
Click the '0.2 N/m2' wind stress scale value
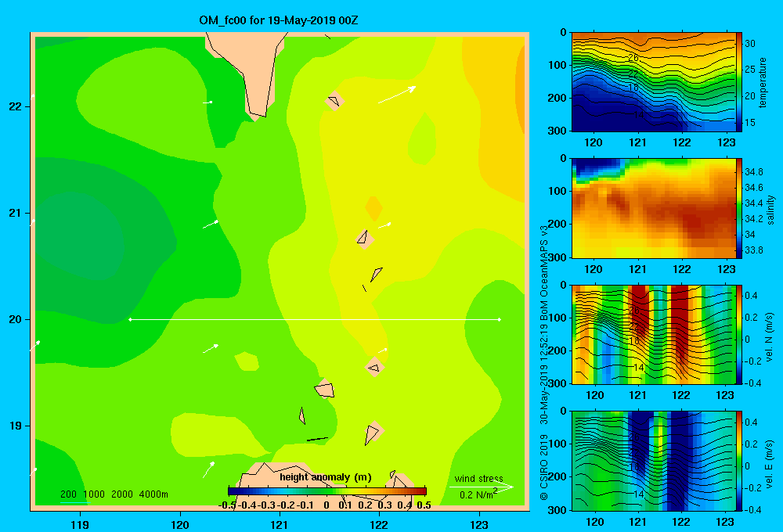click(x=478, y=494)
